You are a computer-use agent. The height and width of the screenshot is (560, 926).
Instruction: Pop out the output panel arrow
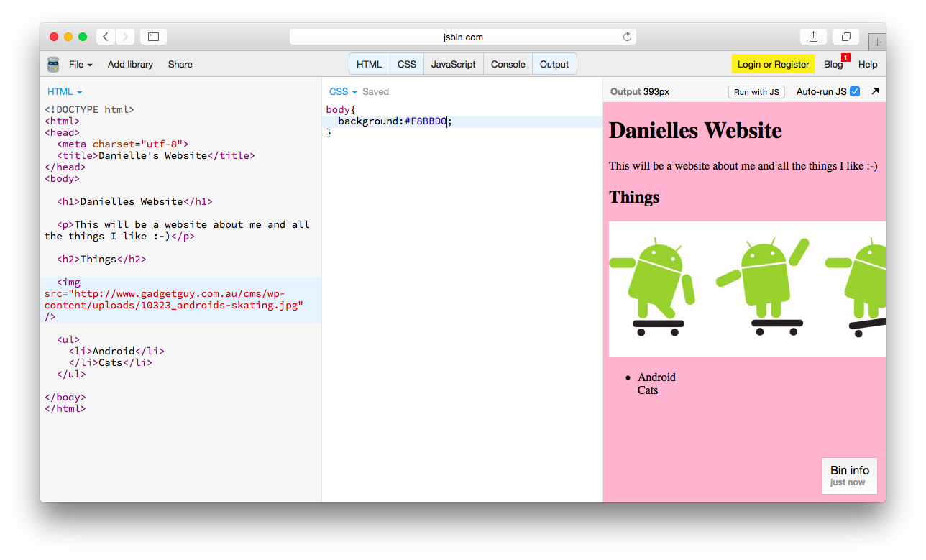click(x=875, y=91)
